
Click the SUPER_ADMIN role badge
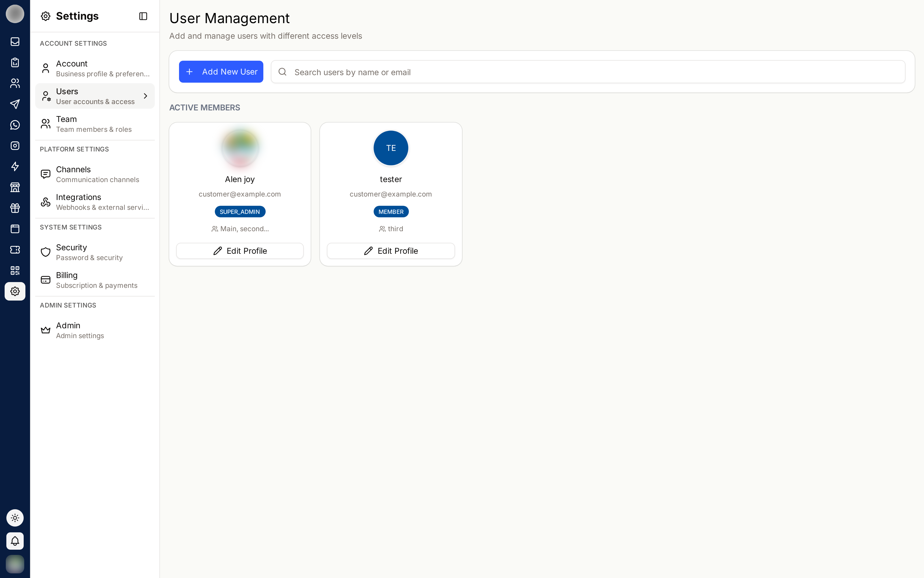tap(240, 212)
